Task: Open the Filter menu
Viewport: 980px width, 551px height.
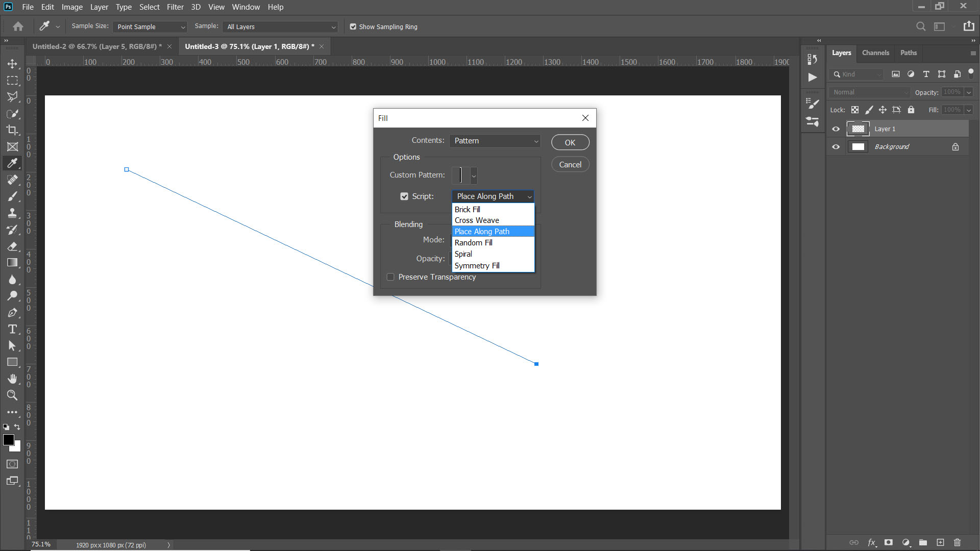Action: (175, 7)
